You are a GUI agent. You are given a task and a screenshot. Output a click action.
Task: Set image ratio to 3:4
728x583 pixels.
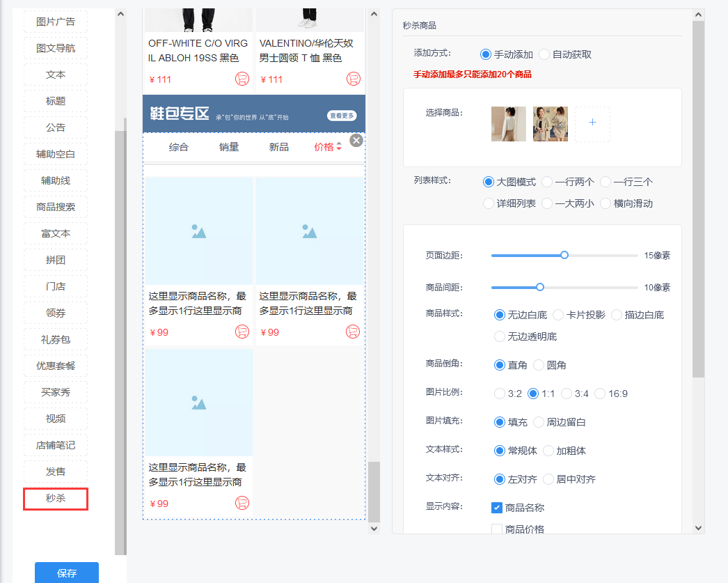pos(567,394)
